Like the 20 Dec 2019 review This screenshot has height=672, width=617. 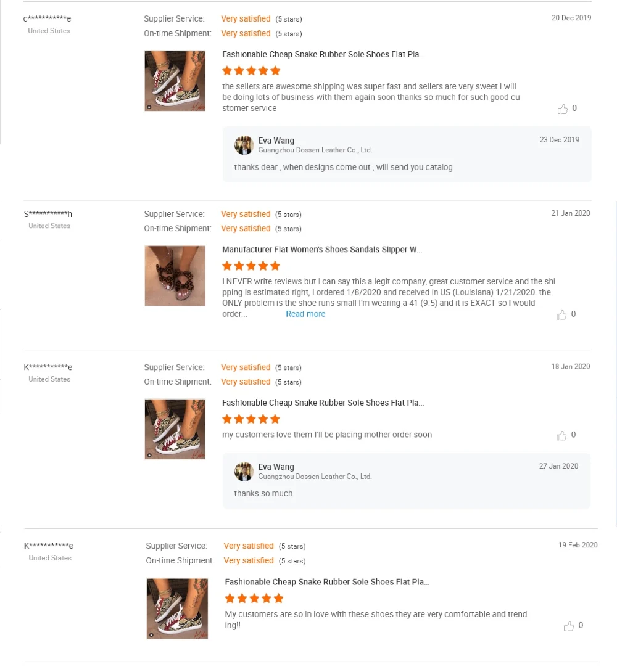click(563, 109)
